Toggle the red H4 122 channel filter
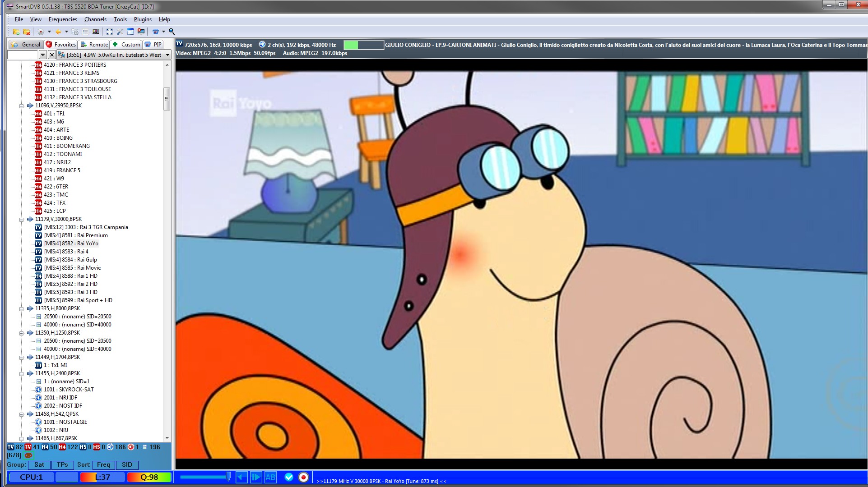The width and height of the screenshot is (868, 487). 62,447
